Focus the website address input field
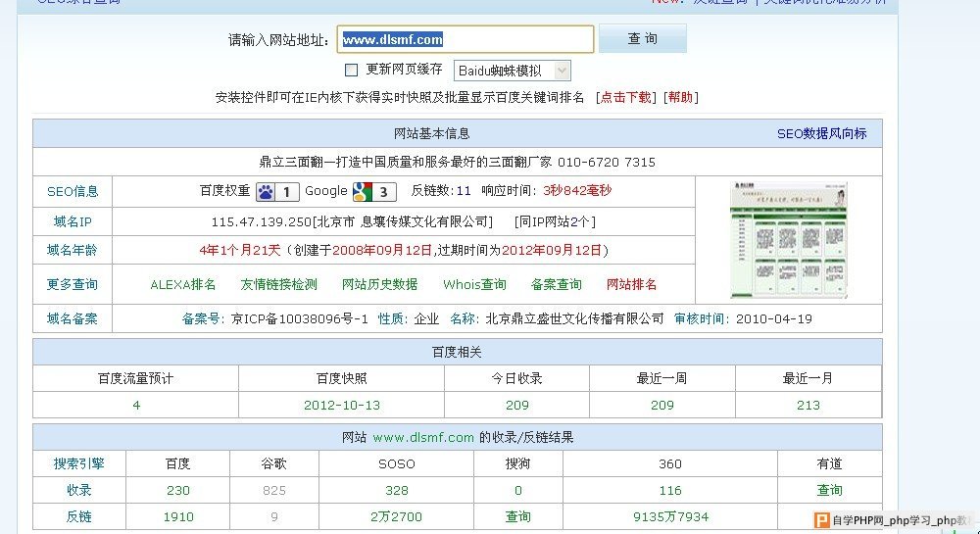This screenshot has height=534, width=980. click(x=465, y=39)
